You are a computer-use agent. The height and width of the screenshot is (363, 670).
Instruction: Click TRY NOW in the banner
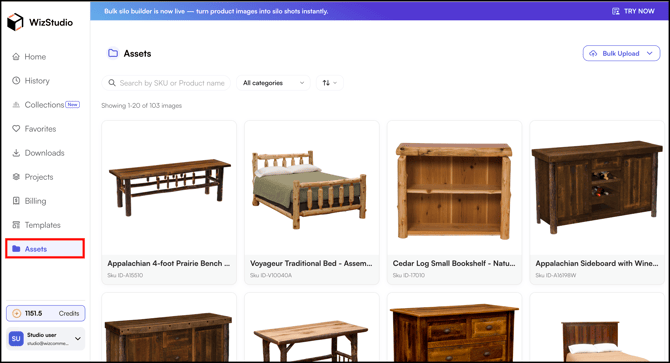click(x=639, y=11)
